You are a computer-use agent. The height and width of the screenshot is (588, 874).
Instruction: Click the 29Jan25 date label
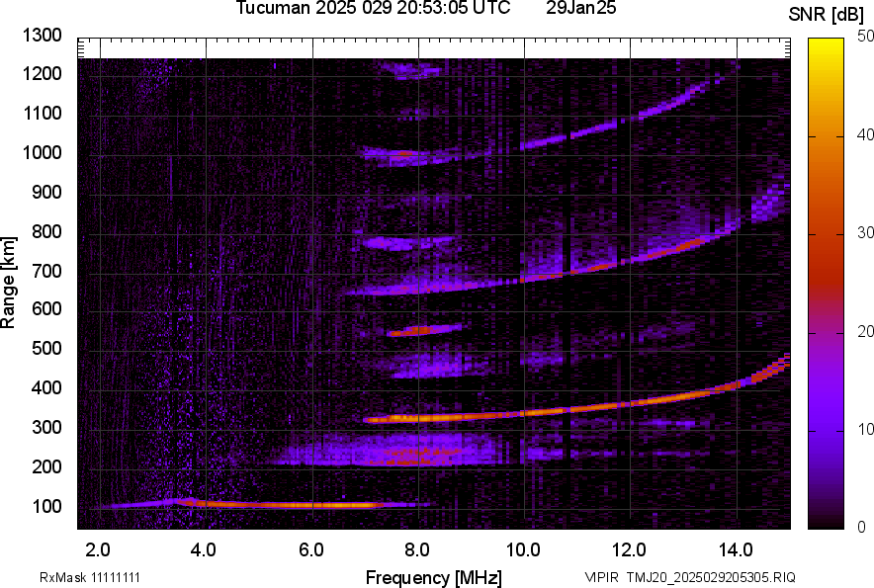(x=581, y=9)
